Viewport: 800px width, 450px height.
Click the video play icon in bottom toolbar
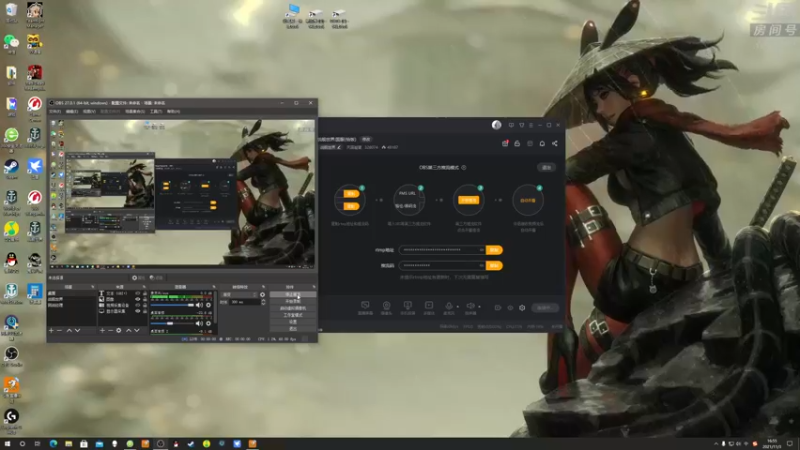[x=429, y=305]
